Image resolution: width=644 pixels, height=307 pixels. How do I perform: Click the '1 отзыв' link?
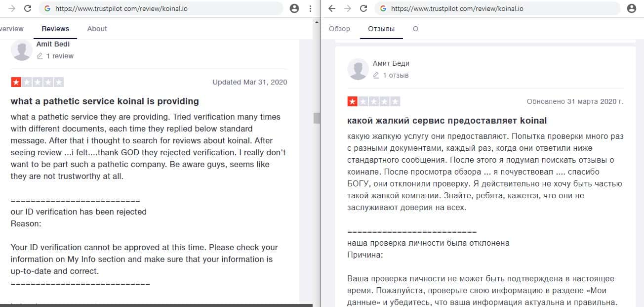pyautogui.click(x=395, y=75)
